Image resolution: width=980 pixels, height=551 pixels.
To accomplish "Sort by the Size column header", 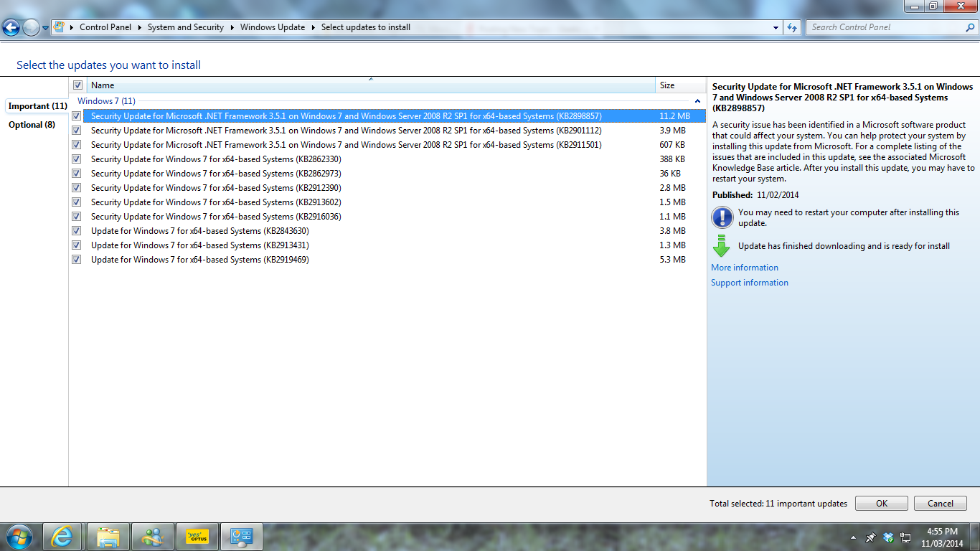I will [681, 85].
